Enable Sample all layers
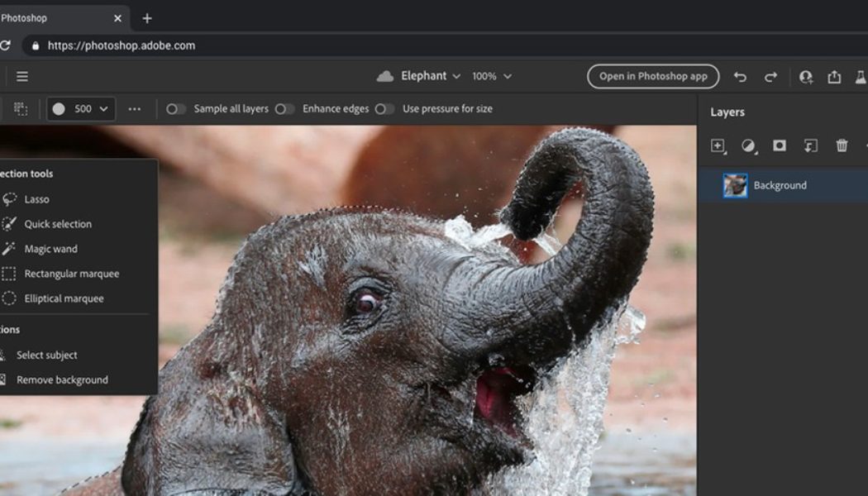The image size is (868, 496). pos(176,108)
